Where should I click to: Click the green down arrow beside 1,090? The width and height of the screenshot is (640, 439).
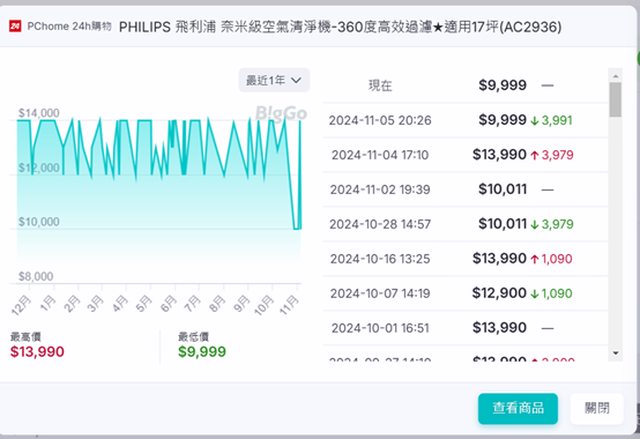point(535,293)
